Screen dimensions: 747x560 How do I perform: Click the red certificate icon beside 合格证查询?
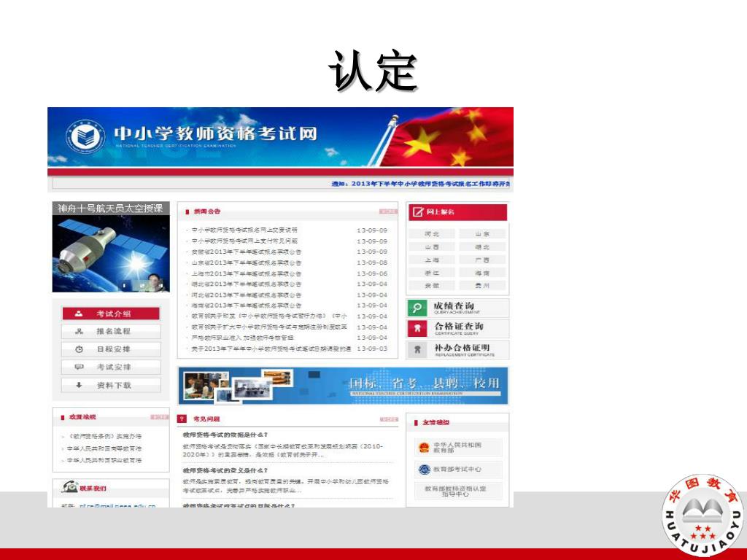tap(417, 328)
